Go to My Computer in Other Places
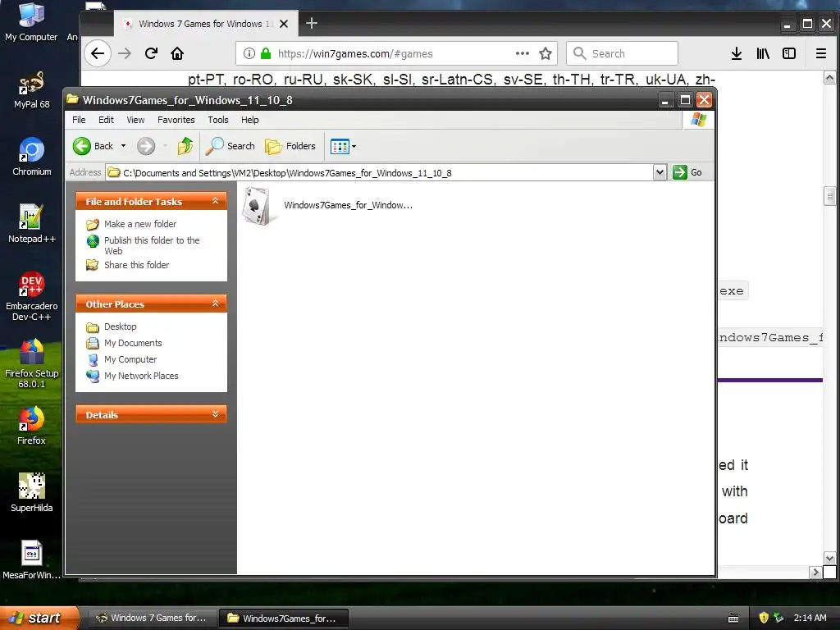 pyautogui.click(x=130, y=359)
